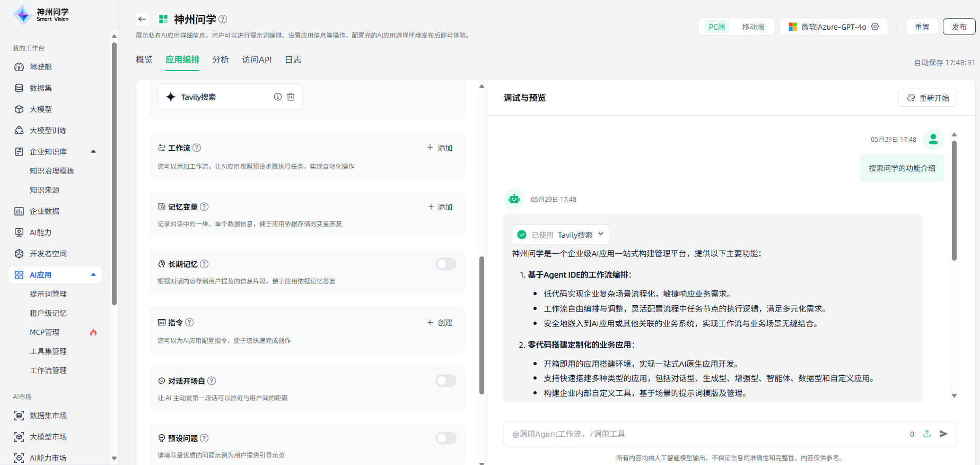
Task: Click the help icon next to 记忆变量
Action: pos(204,206)
